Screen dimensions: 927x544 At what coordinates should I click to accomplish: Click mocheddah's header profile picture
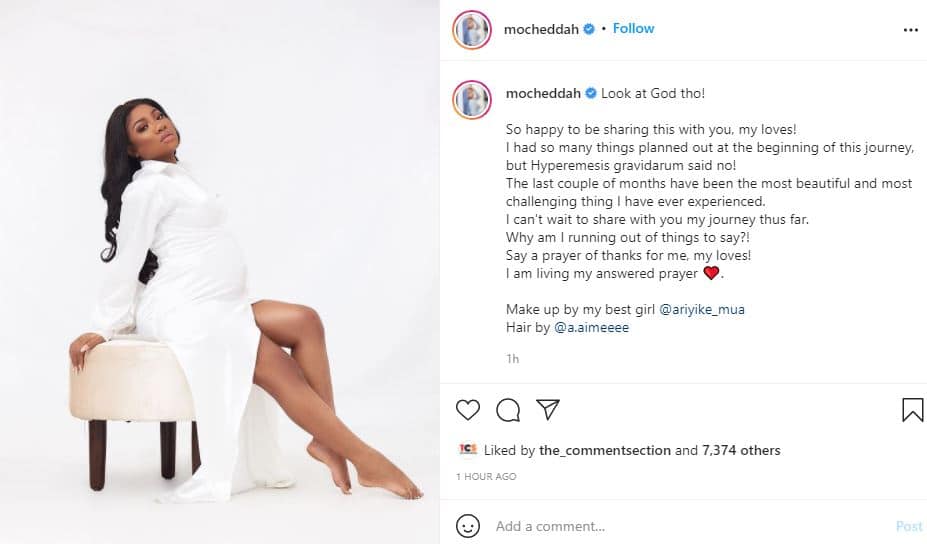pyautogui.click(x=471, y=30)
